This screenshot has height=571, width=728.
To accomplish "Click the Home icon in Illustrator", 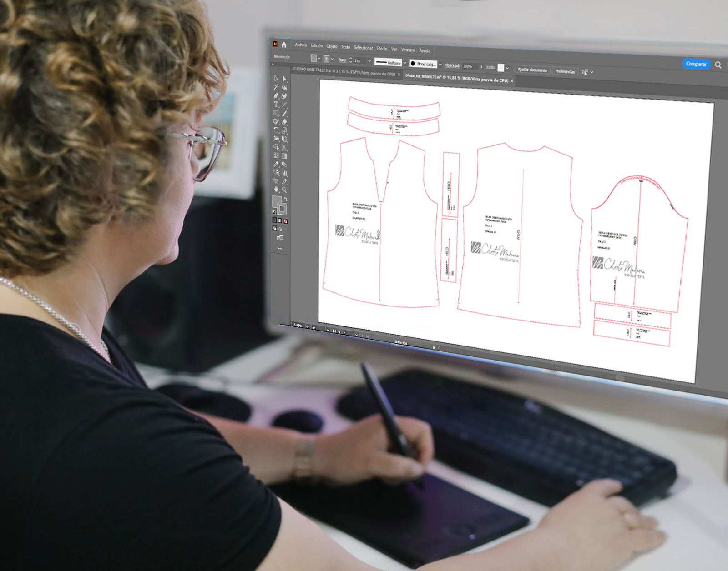I will tap(284, 45).
